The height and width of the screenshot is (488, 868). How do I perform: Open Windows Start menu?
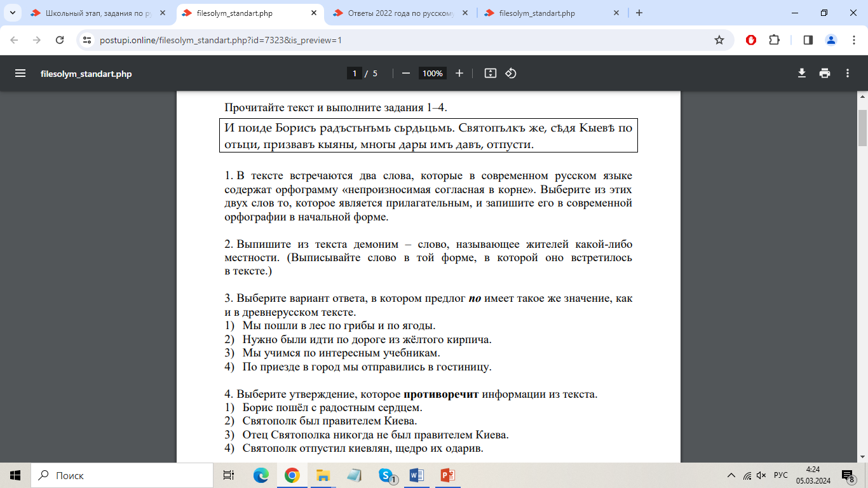click(x=15, y=475)
